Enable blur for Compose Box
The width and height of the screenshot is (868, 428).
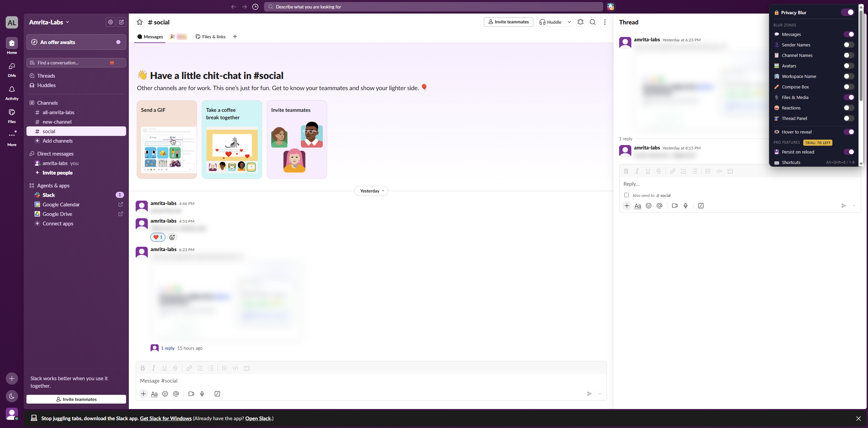coord(849,87)
